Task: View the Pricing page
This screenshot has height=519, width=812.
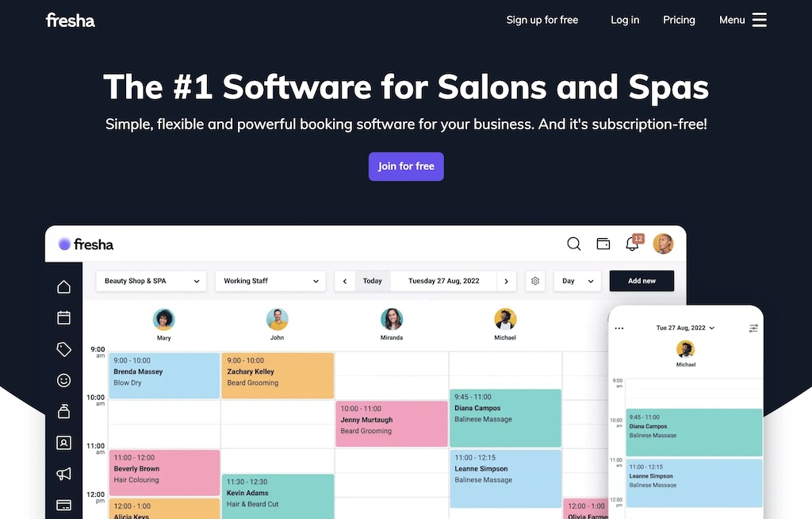Action: pyautogui.click(x=679, y=20)
